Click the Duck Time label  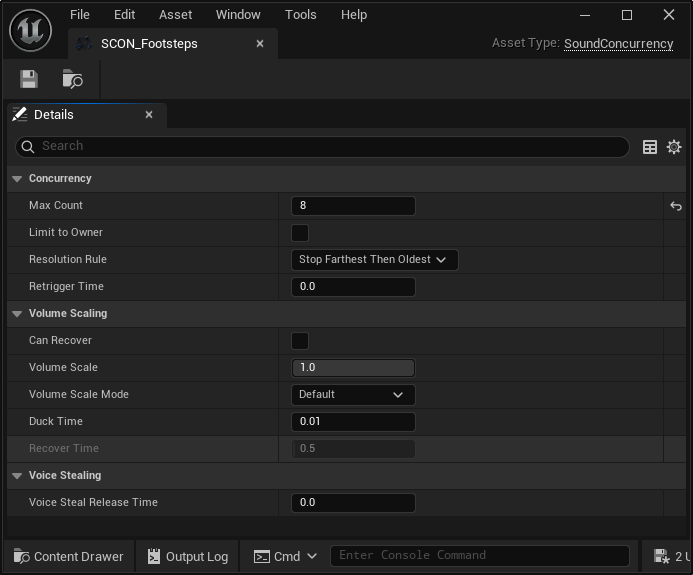click(56, 421)
